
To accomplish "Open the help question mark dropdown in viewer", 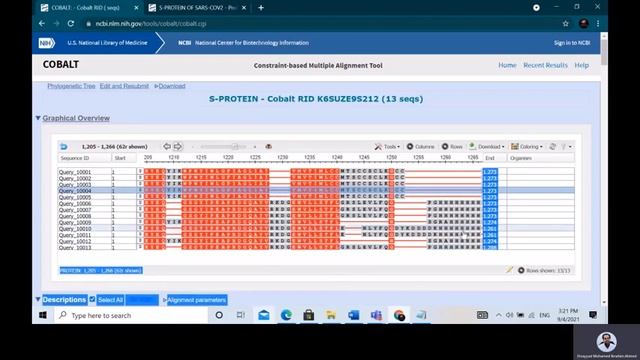I will coord(567,147).
